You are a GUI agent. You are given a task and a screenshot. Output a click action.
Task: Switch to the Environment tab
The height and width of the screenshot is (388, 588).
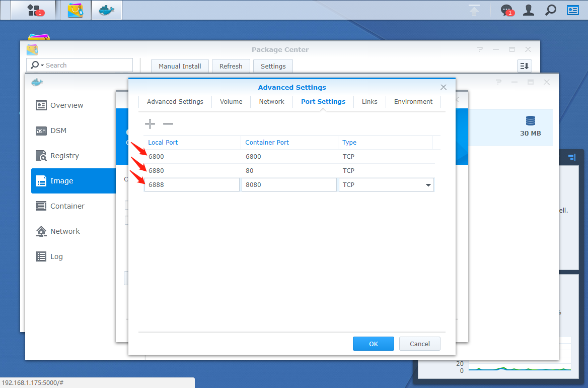coord(413,102)
